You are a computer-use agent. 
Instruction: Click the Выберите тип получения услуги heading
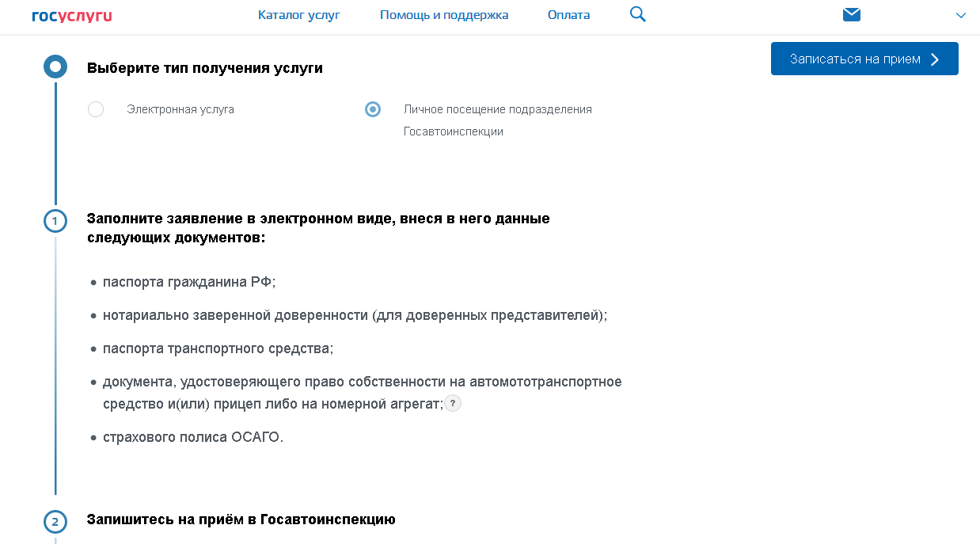point(204,68)
